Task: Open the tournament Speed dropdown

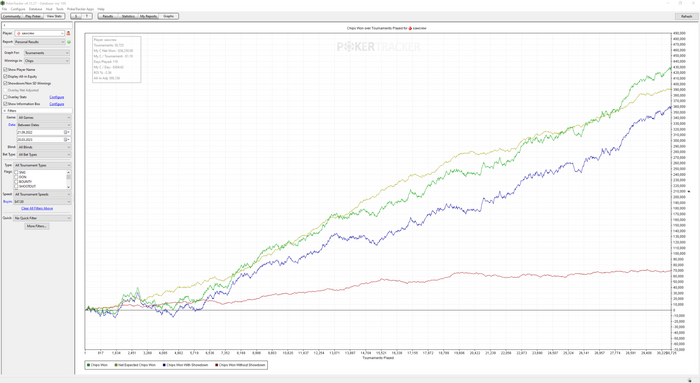Action: pos(42,194)
